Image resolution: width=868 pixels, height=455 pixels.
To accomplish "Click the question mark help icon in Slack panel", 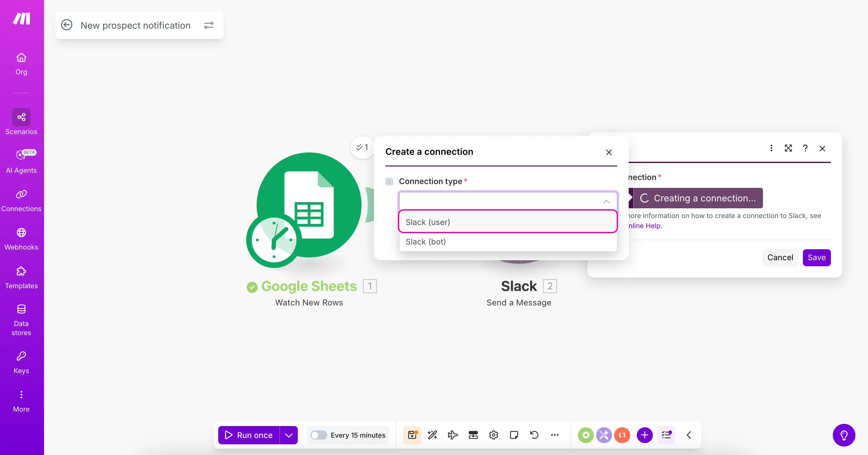I will [805, 148].
